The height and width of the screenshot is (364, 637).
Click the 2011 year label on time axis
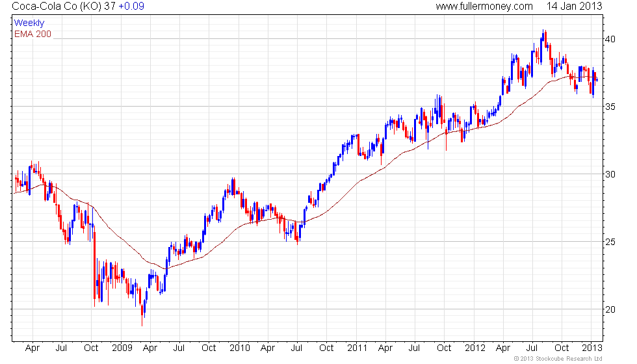click(x=357, y=348)
